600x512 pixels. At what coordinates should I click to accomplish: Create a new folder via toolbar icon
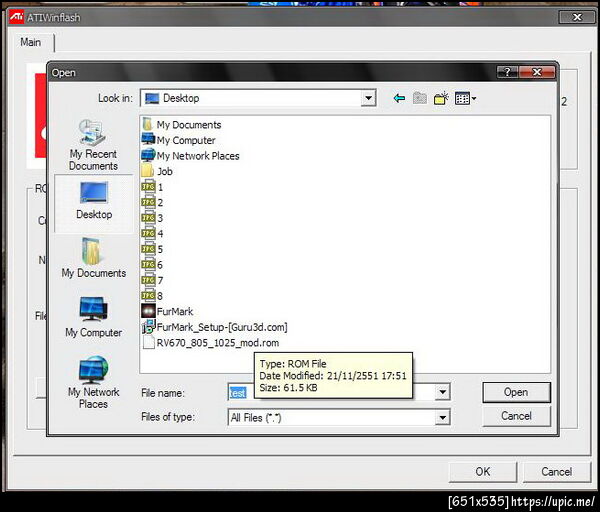click(x=441, y=98)
